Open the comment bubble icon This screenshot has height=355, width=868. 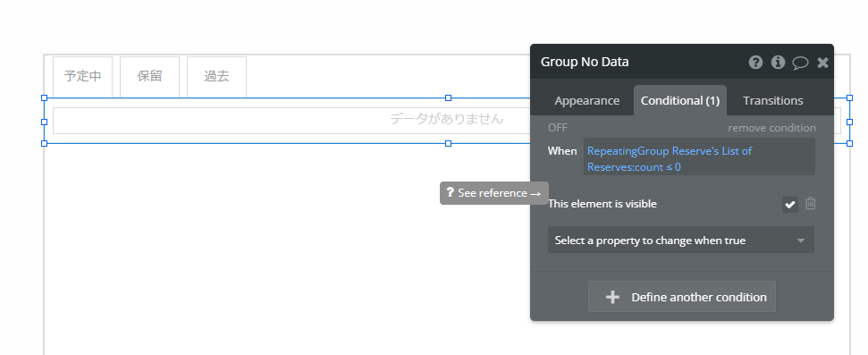pos(800,63)
